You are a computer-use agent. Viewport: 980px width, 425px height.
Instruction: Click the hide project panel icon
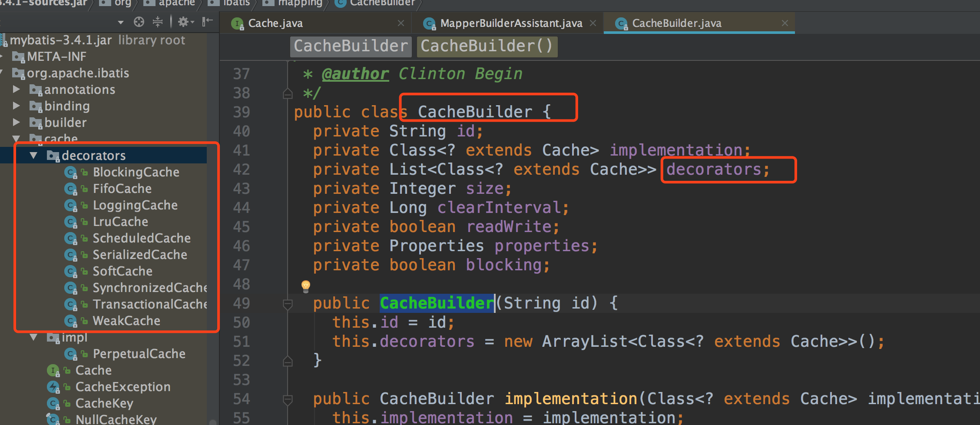click(x=207, y=21)
